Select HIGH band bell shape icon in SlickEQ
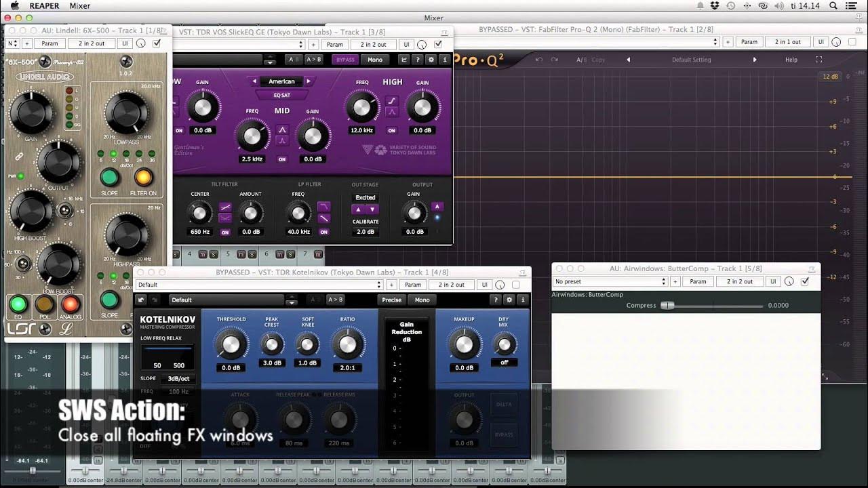The width and height of the screenshot is (868, 488). pos(391,113)
